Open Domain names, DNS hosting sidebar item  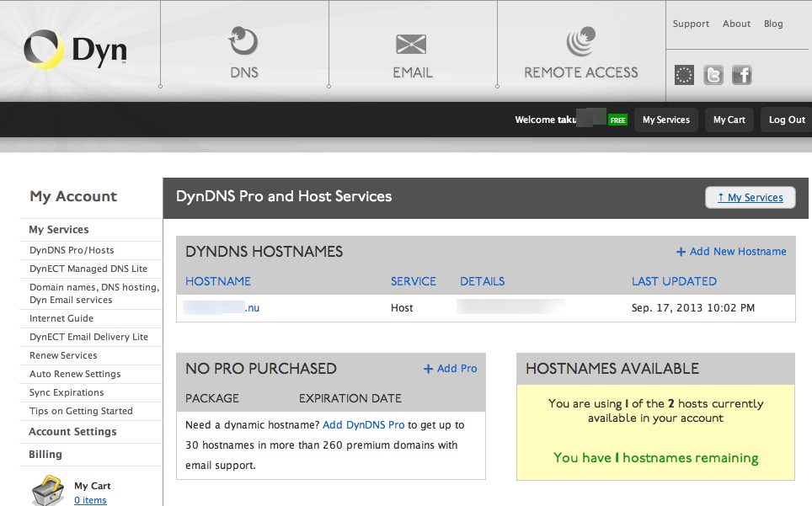tap(94, 293)
